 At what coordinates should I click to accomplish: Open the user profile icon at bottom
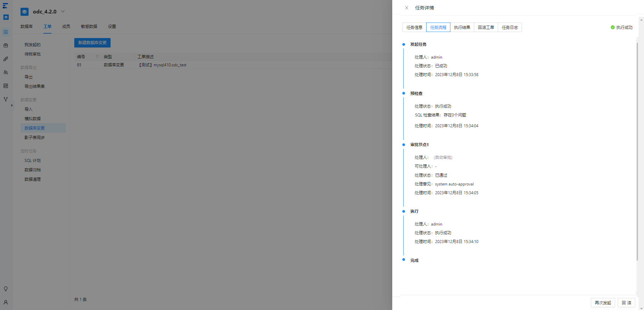pos(6,302)
